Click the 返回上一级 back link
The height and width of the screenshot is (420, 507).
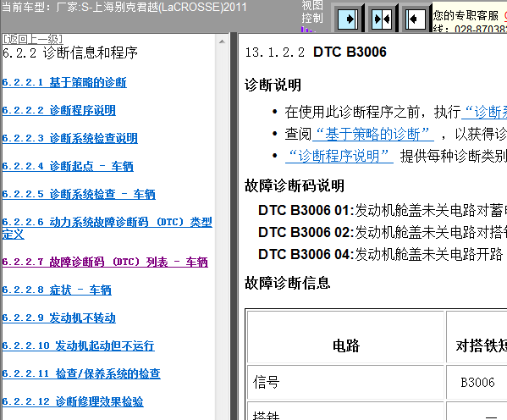click(x=32, y=39)
